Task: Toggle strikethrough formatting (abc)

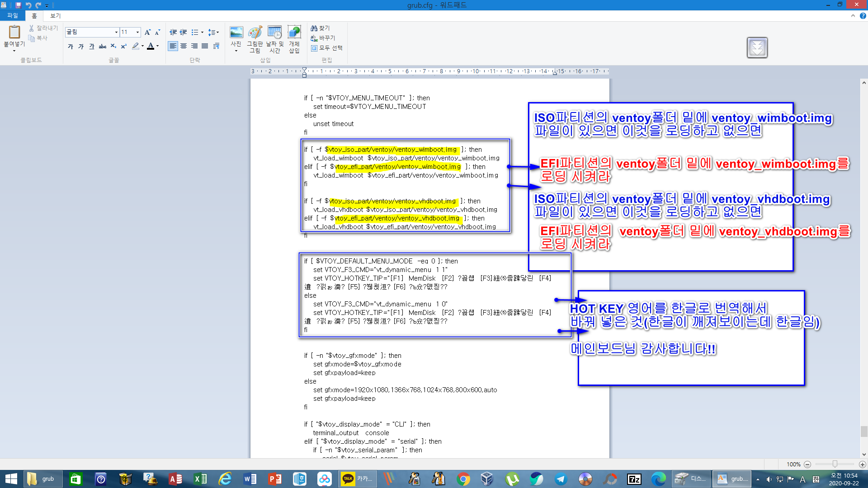Action: [x=103, y=46]
